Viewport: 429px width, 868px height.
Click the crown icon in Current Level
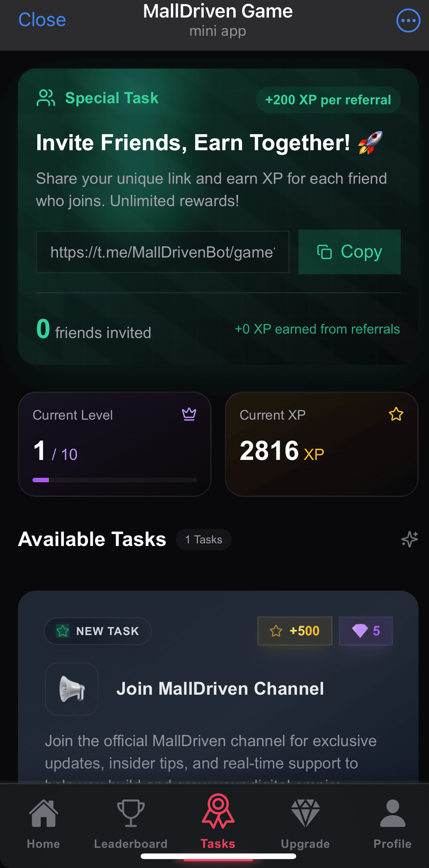tap(189, 414)
